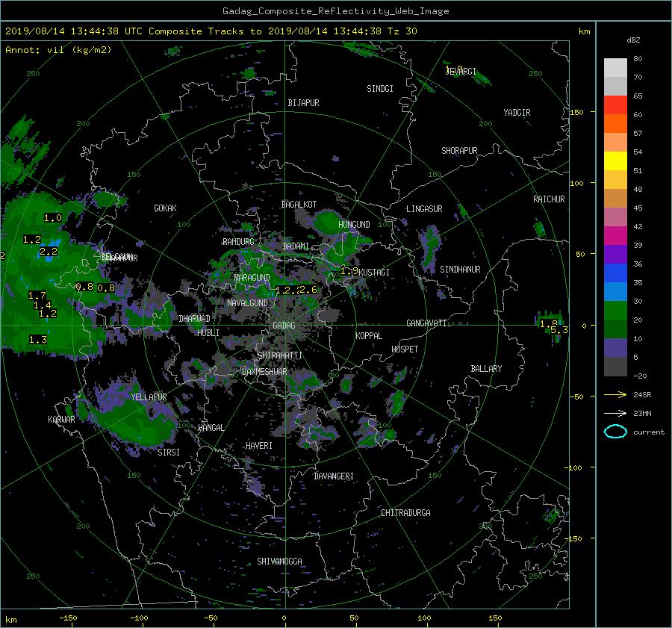Select the SINDGI city label
The image size is (672, 628).
coord(380,89)
